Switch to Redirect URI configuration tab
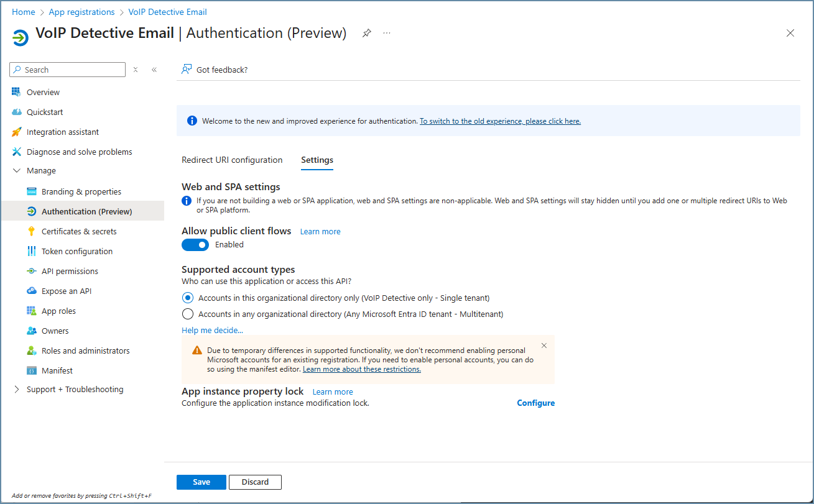 [x=232, y=160]
